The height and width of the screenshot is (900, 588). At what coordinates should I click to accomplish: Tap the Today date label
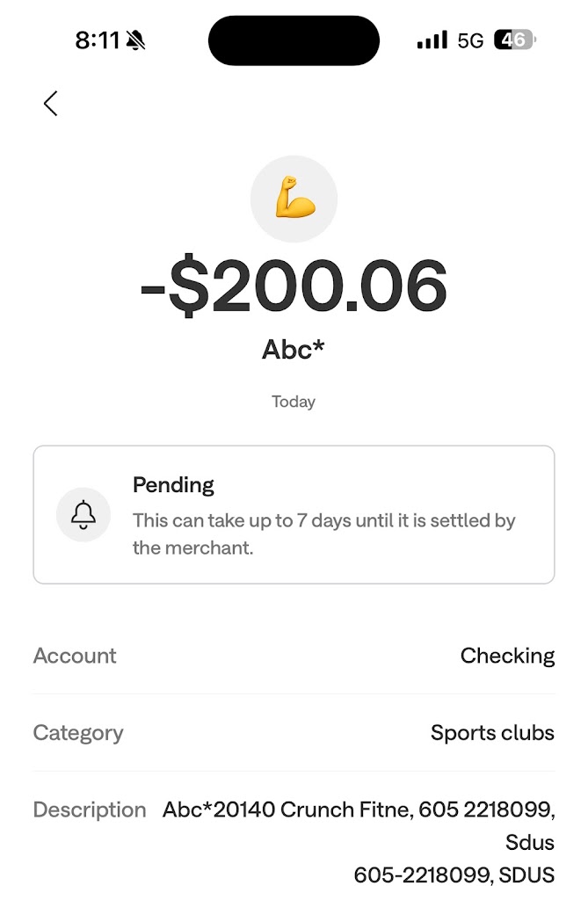click(x=294, y=402)
